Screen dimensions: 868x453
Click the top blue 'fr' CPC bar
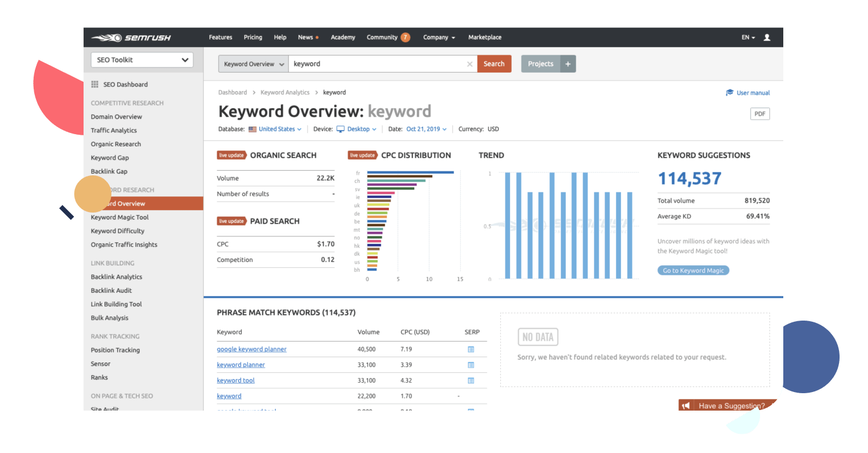point(410,172)
